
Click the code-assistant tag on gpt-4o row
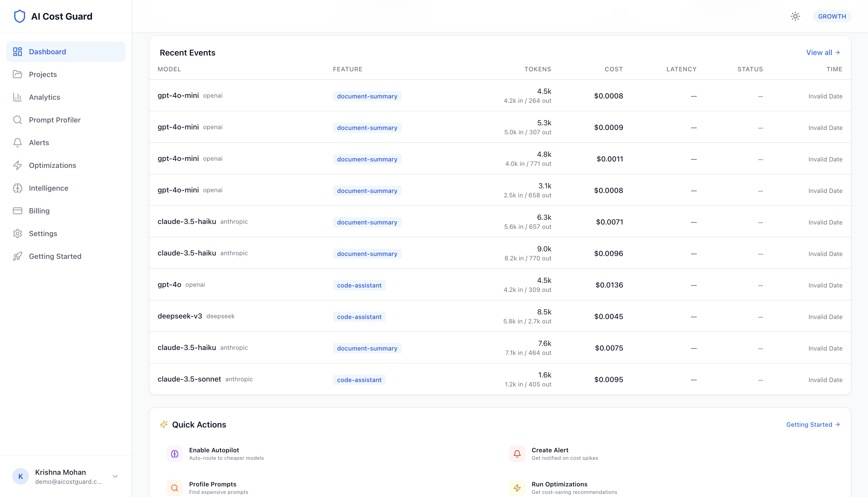359,285
